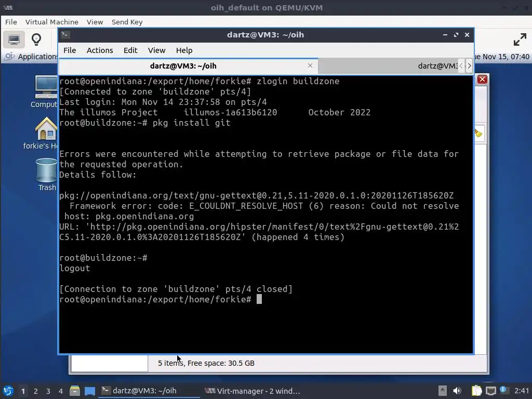Image resolution: width=532 pixels, height=399 pixels.
Task: Click the terminal icon in the title bar
Action: pos(65,35)
